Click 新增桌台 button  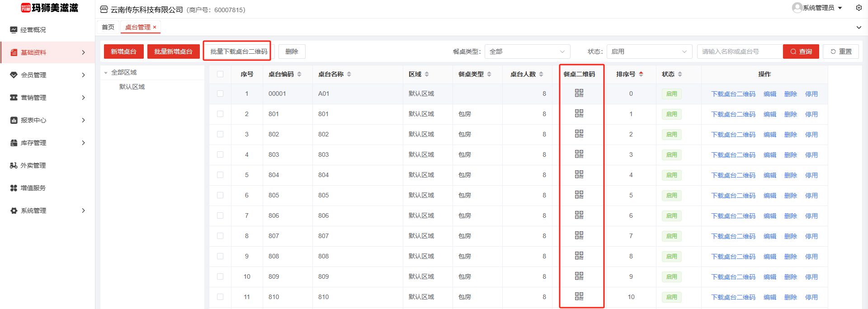click(123, 51)
